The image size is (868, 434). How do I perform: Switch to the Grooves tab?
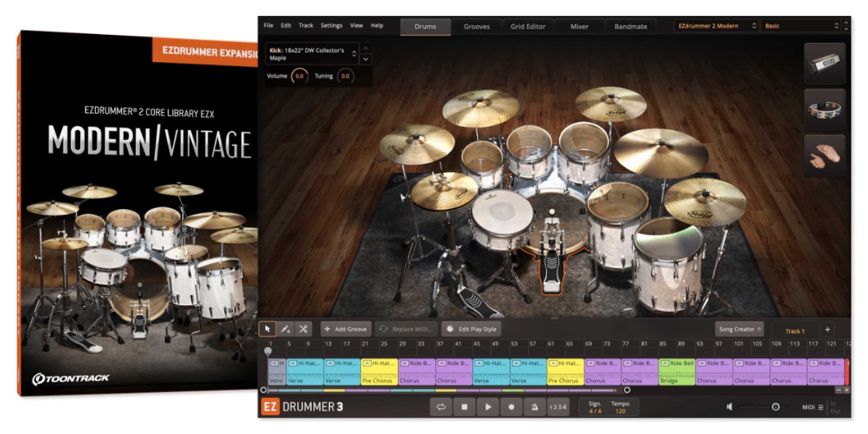coord(477,27)
